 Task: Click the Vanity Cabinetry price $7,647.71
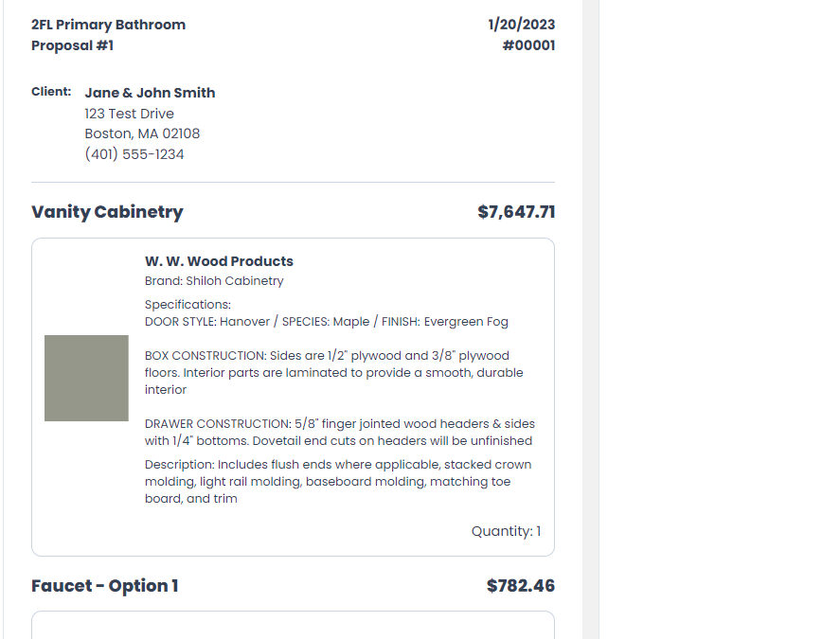(x=516, y=212)
